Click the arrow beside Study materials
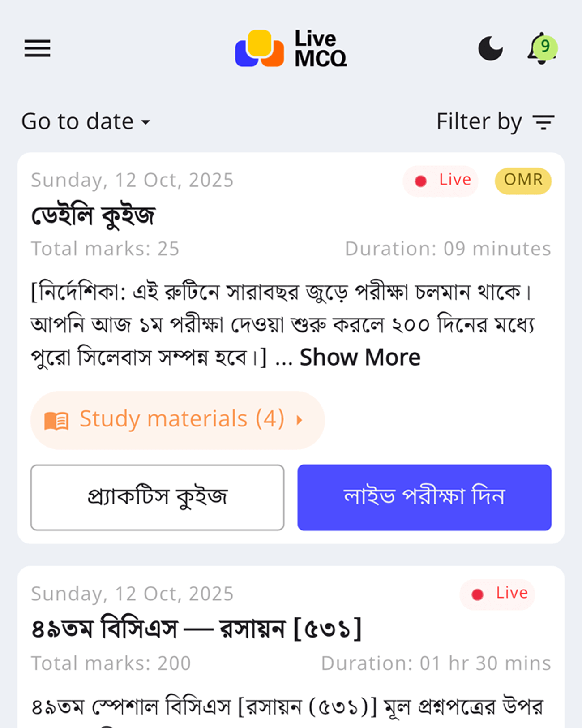The width and height of the screenshot is (582, 728). [x=300, y=420]
